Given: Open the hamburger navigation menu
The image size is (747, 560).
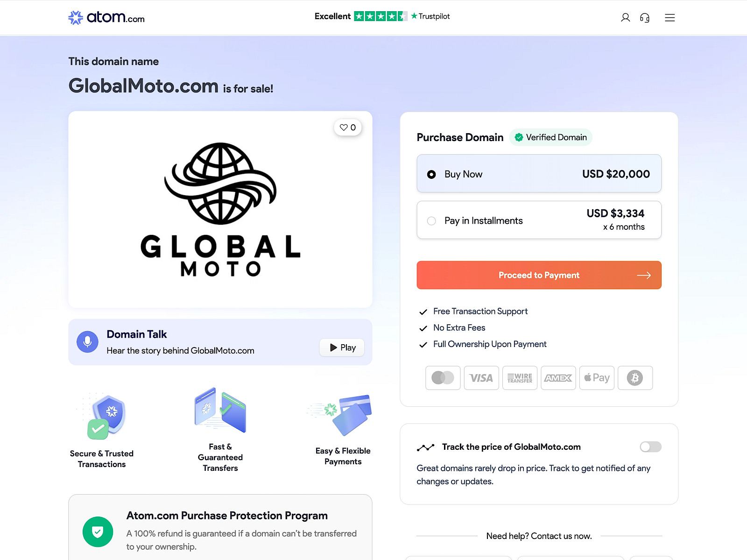Looking at the screenshot, I should [669, 17].
